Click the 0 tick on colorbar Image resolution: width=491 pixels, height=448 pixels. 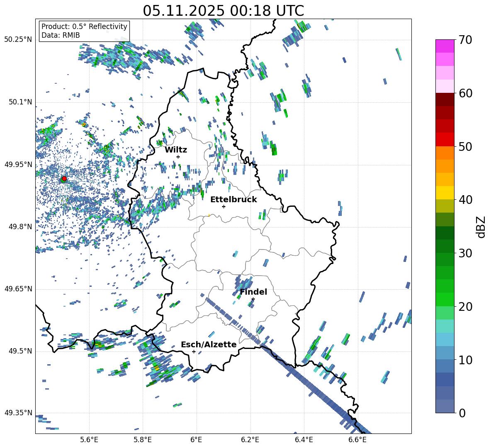coord(462,413)
